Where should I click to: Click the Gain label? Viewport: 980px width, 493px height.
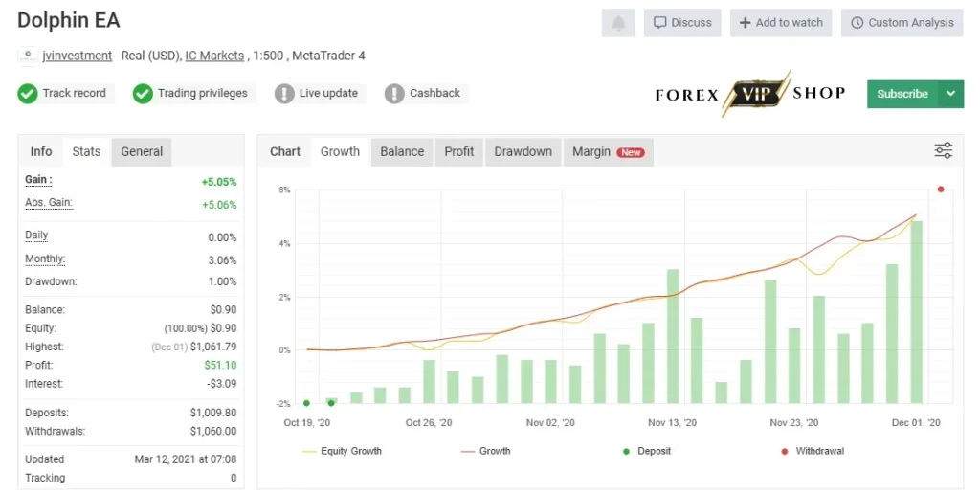(38, 180)
